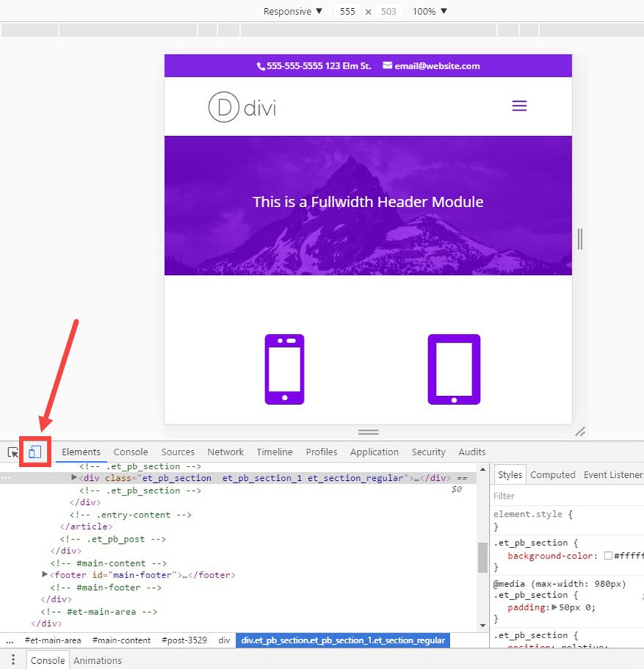Click the breadcrumb ellipsis in elements path
This screenshot has height=669, width=644.
pos(10,640)
